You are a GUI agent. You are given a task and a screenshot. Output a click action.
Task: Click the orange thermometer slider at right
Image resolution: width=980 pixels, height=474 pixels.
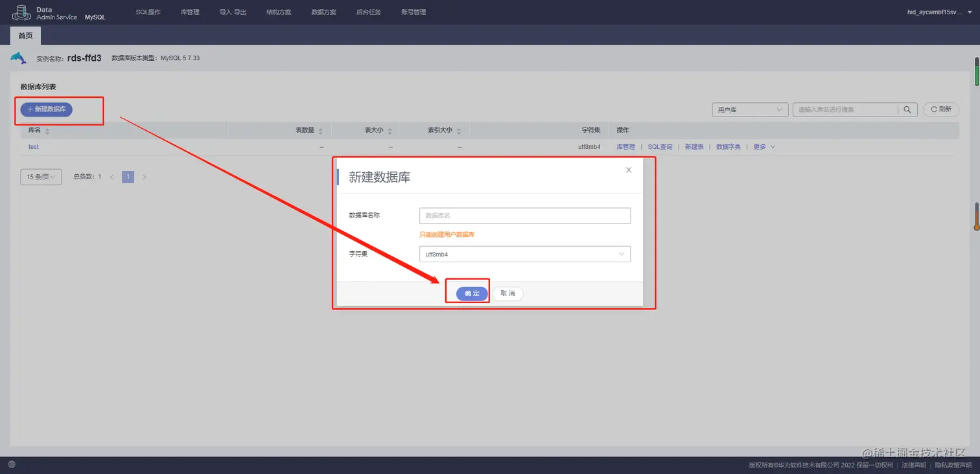pyautogui.click(x=976, y=217)
